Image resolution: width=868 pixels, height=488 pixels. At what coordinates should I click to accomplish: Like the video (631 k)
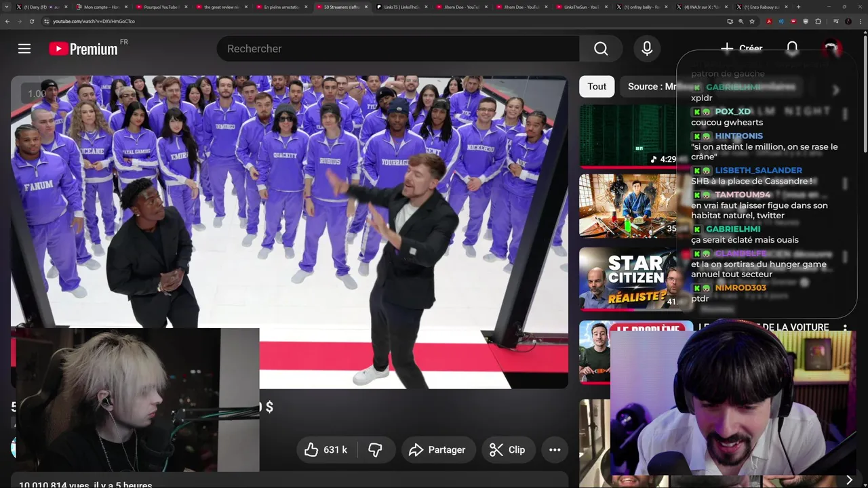(326, 450)
